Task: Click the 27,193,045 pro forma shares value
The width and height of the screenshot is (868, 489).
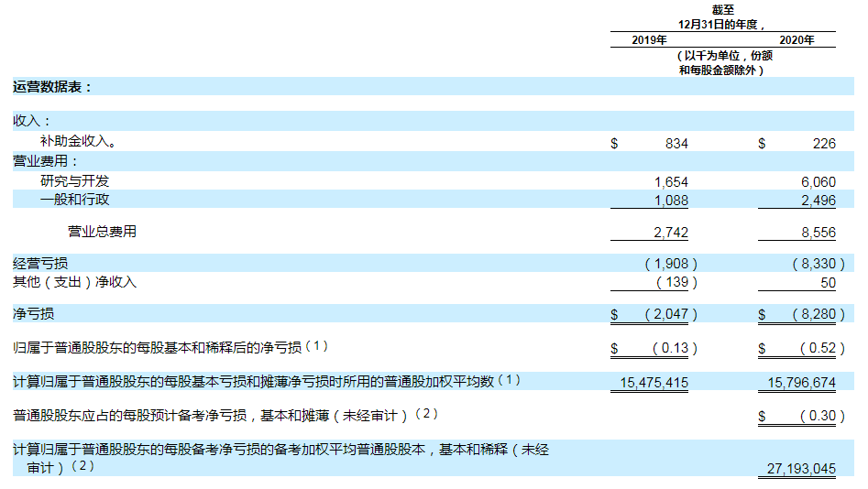Action: tap(802, 469)
